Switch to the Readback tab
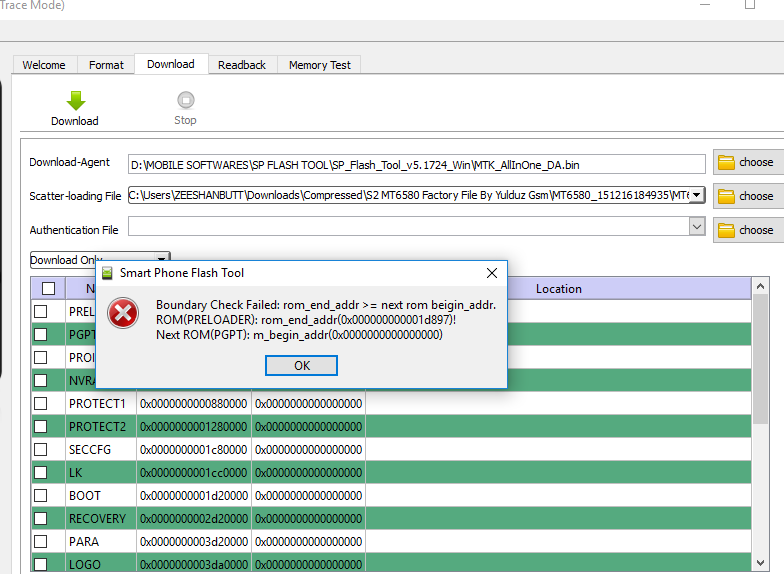The image size is (784, 574). click(x=242, y=65)
